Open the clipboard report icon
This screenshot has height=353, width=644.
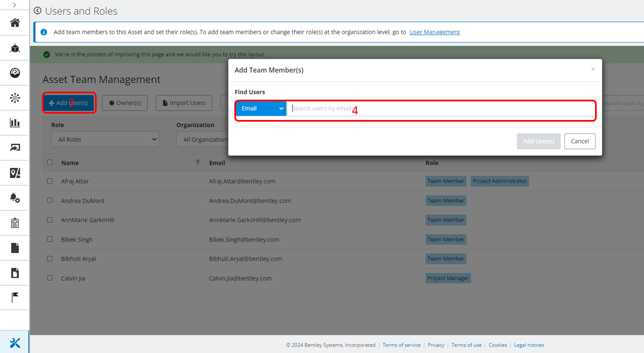point(15,223)
